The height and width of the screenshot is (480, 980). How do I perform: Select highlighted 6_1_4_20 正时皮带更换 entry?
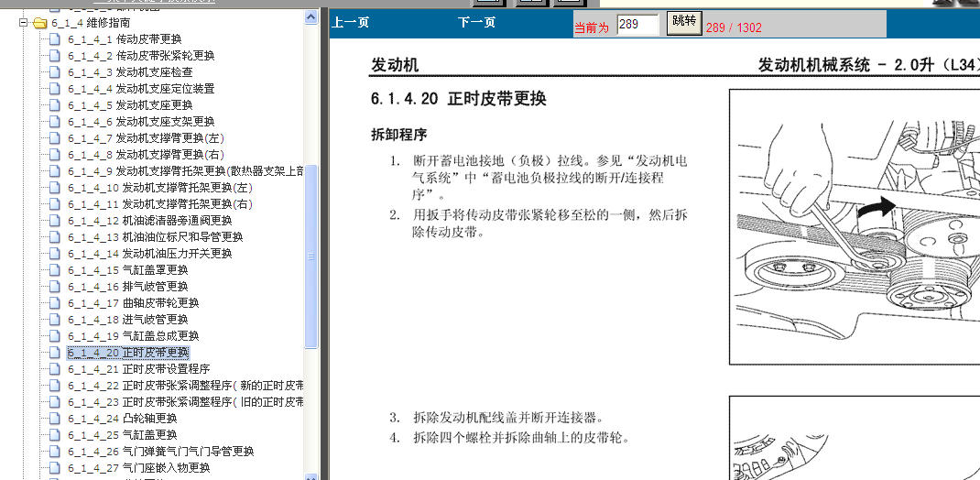pos(128,353)
